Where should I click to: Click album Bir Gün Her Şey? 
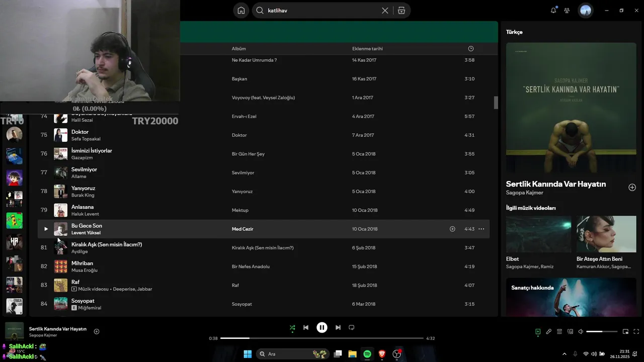(248, 154)
